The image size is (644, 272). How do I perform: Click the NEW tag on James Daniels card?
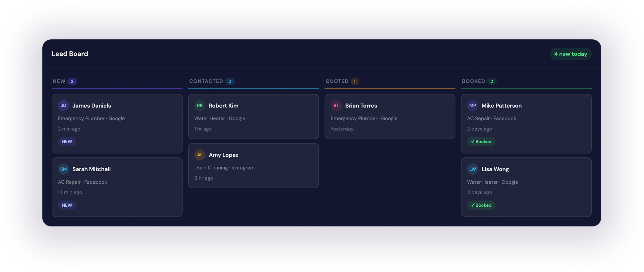click(x=67, y=142)
